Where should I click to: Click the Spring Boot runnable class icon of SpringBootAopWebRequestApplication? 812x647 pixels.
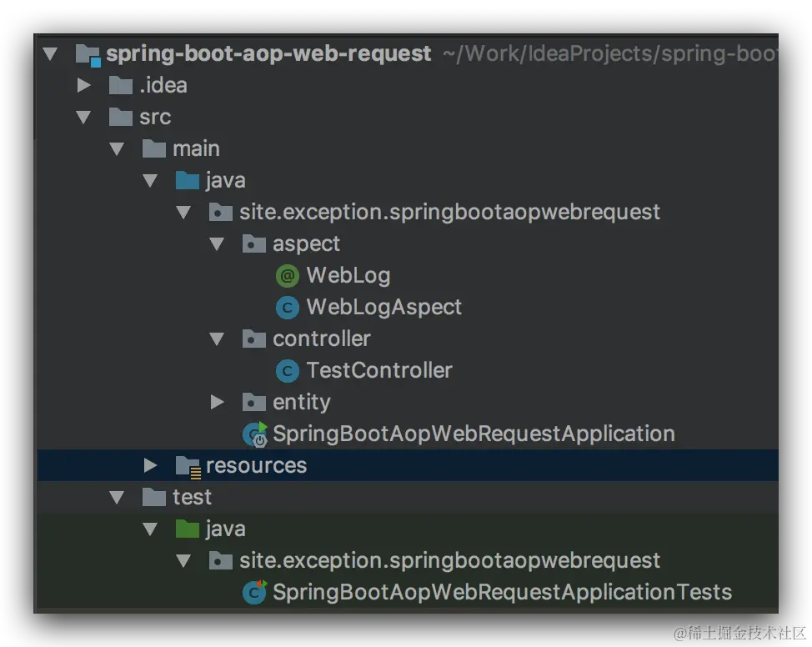[255, 434]
